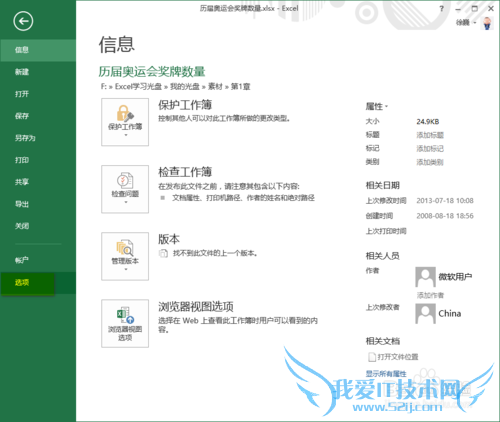Click the help question mark icon

pyautogui.click(x=442, y=9)
